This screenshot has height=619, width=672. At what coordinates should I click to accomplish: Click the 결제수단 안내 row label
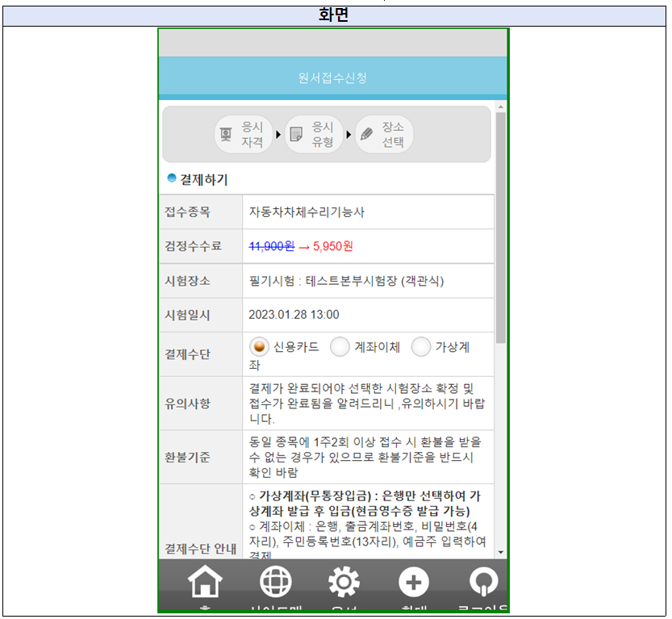[201, 549]
